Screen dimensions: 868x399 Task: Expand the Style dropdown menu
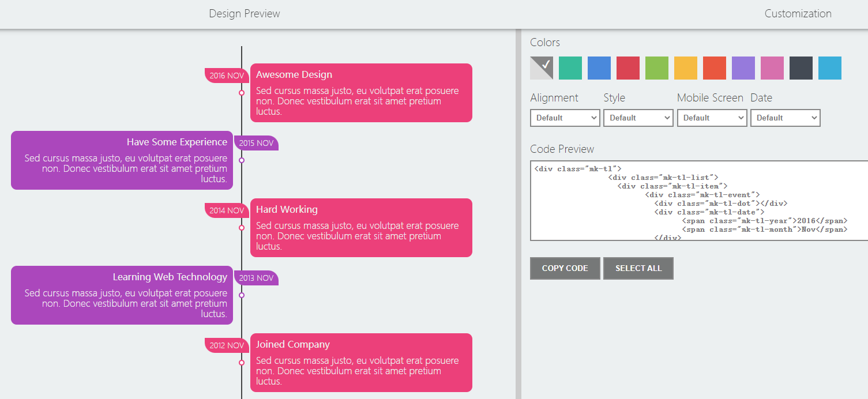pos(638,118)
